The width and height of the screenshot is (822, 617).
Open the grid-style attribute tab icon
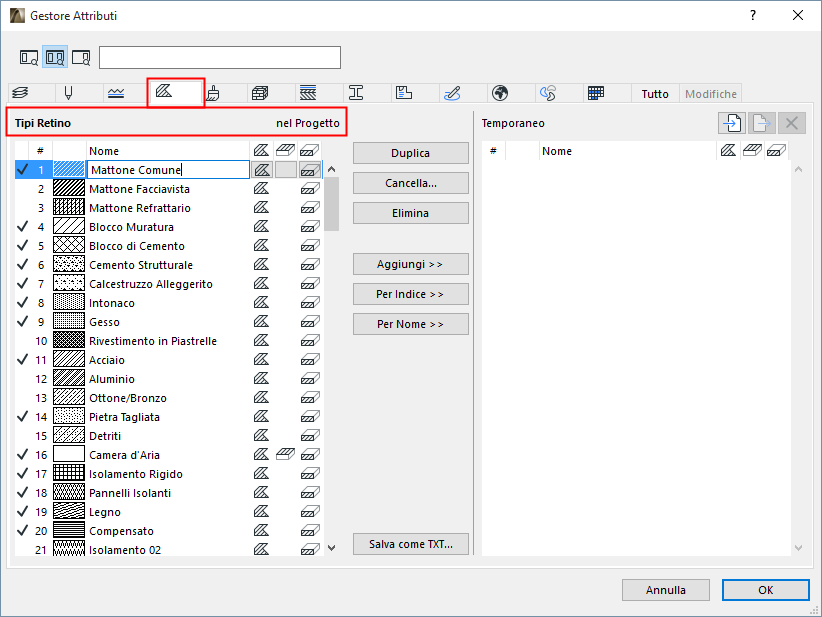point(596,93)
